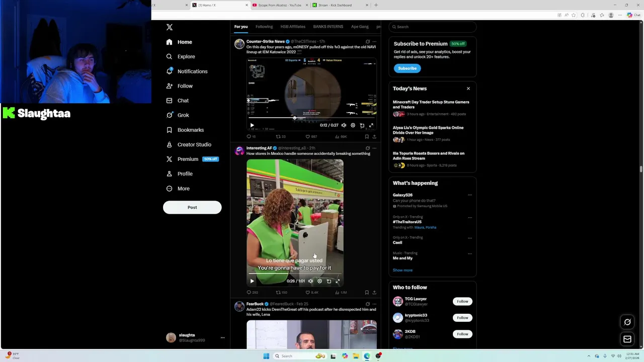The height and width of the screenshot is (362, 644).
Task: Open the X logo home link
Action: coord(170,27)
